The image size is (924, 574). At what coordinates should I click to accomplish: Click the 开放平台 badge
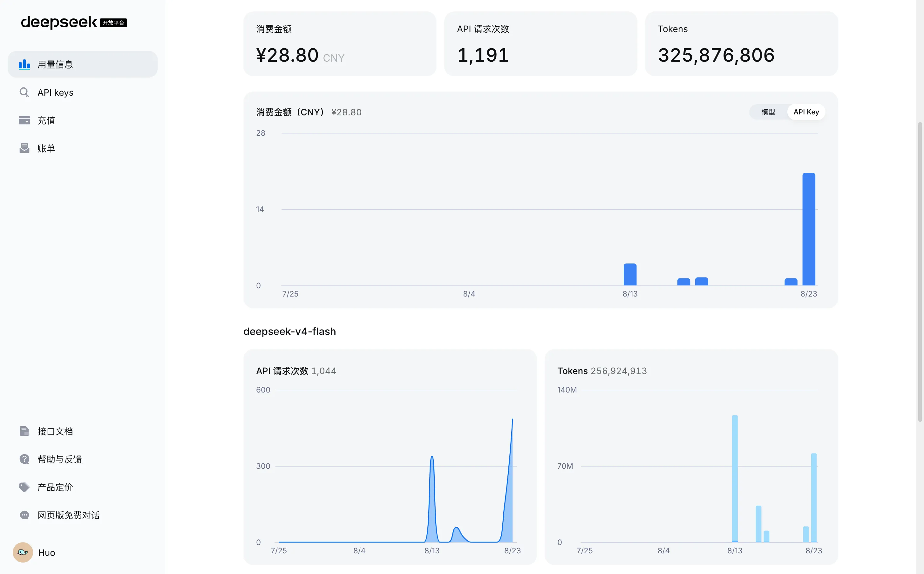pos(113,23)
